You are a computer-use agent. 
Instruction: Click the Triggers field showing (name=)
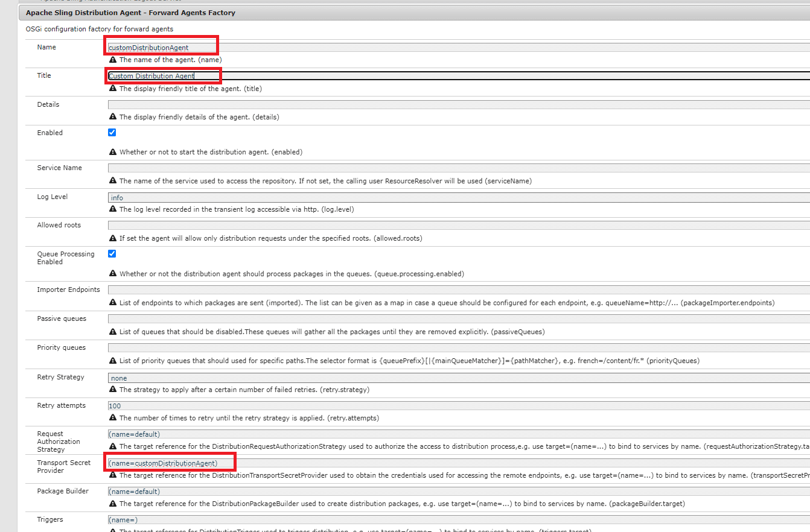pyautogui.click(x=459, y=520)
